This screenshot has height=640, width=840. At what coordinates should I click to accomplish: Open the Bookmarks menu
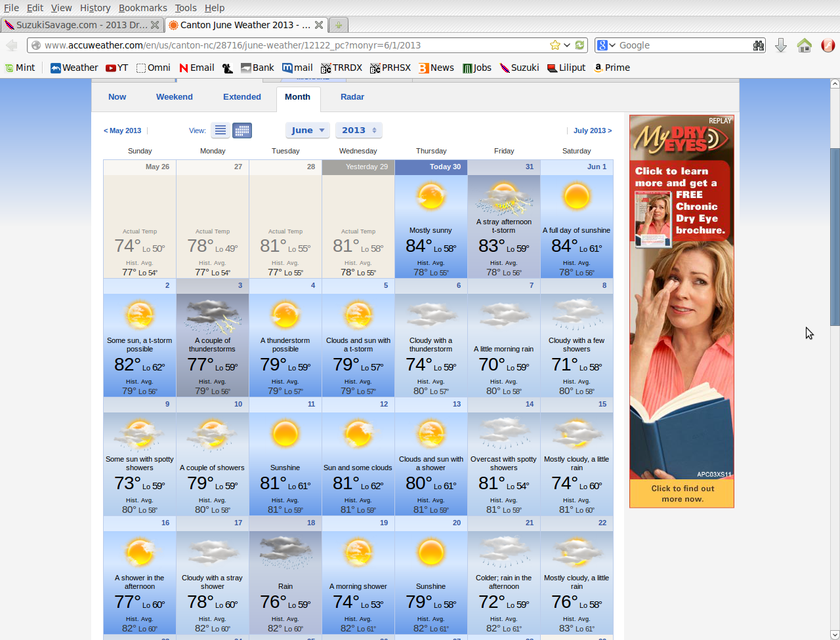point(142,7)
